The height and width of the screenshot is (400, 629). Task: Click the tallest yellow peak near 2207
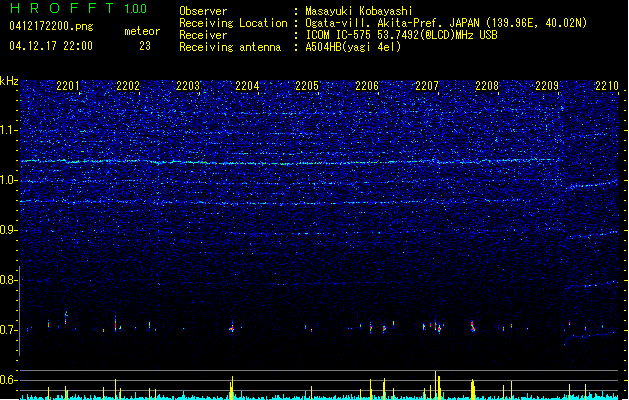click(435, 384)
